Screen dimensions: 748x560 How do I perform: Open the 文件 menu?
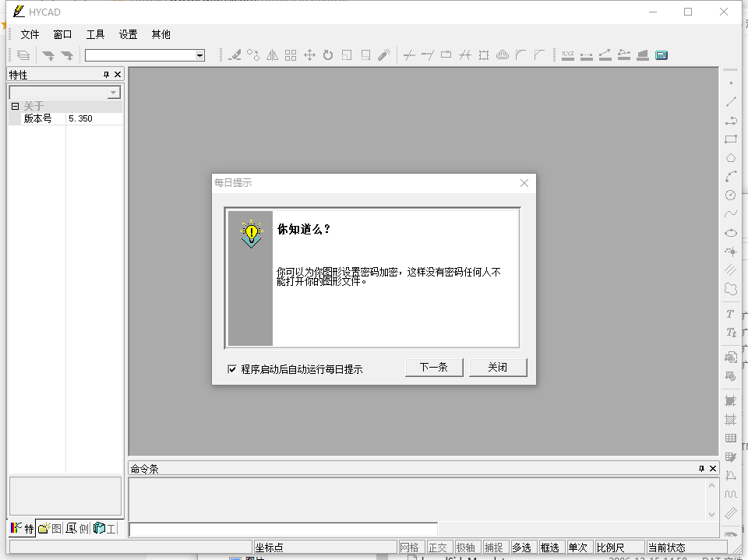pos(30,34)
